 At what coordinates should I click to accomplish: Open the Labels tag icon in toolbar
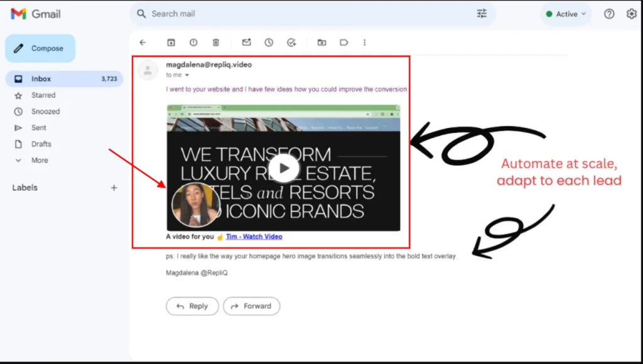tap(344, 43)
